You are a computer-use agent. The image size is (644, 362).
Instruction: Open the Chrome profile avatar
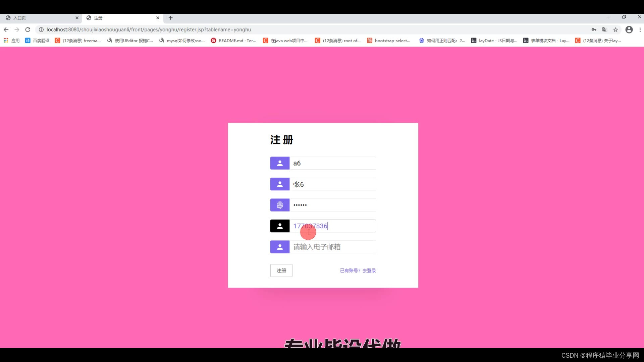[x=629, y=29]
